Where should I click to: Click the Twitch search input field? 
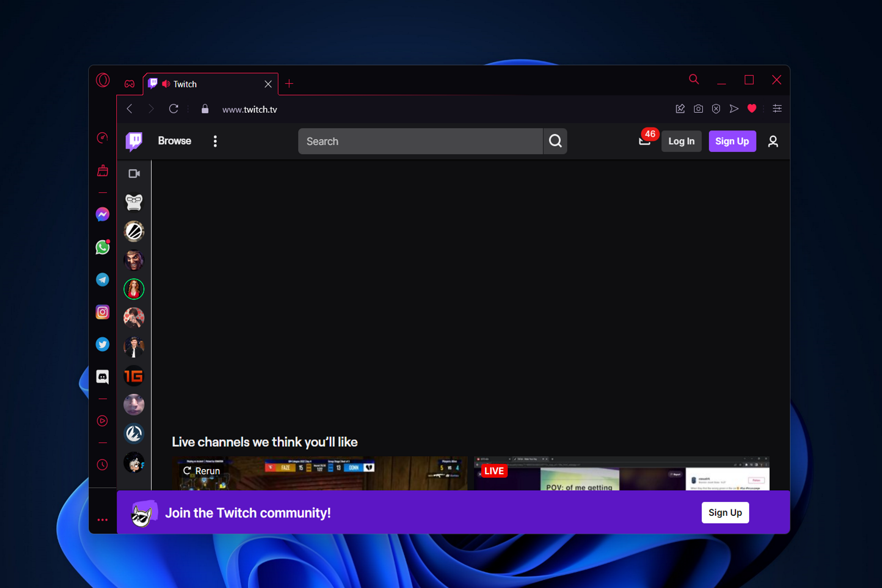pos(420,141)
